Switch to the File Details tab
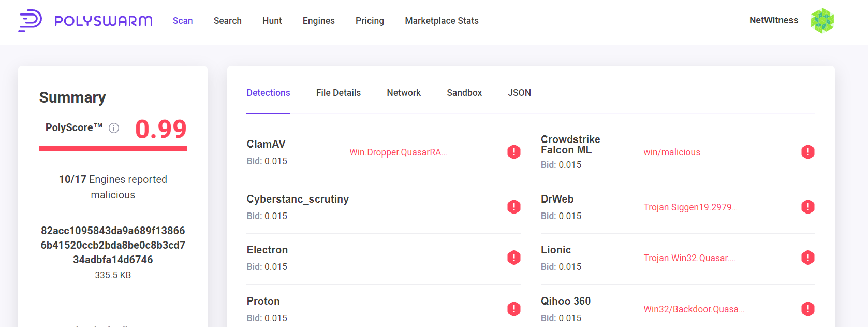 pos(338,93)
